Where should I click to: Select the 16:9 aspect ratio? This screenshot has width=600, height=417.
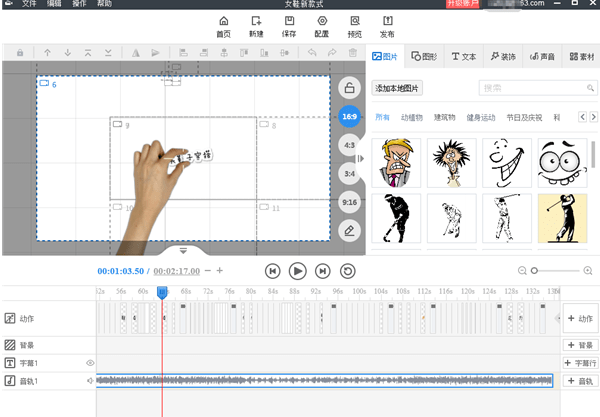pos(348,117)
